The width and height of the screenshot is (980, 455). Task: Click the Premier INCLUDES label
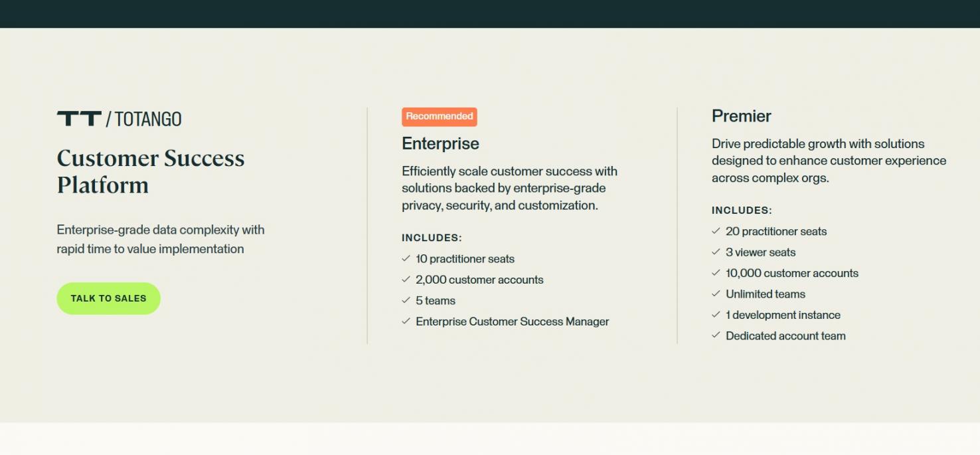point(742,211)
